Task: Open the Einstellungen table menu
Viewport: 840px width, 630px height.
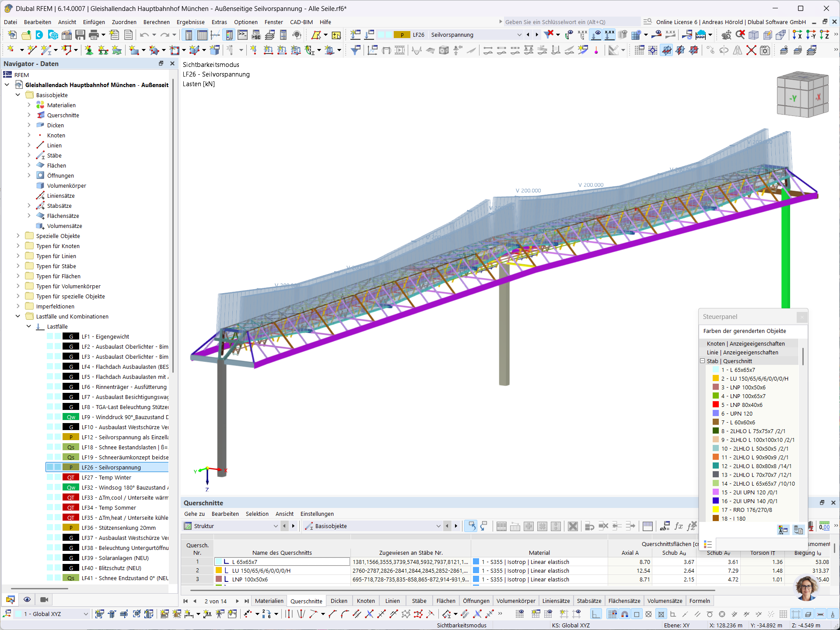Action: [x=317, y=514]
